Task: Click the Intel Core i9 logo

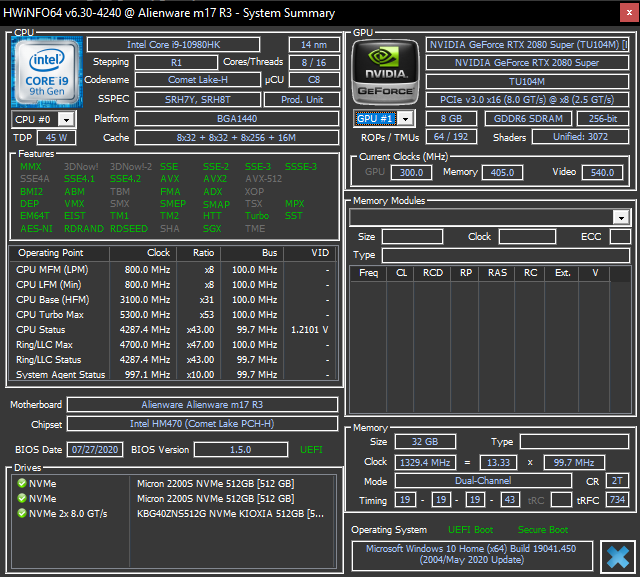Action: point(46,72)
